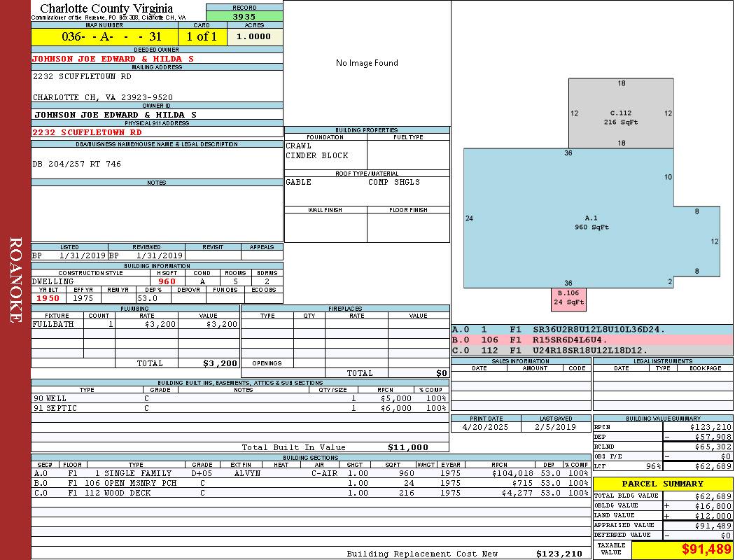
Task: Select section C.0 WOOD DECK row
Action: 311,493
